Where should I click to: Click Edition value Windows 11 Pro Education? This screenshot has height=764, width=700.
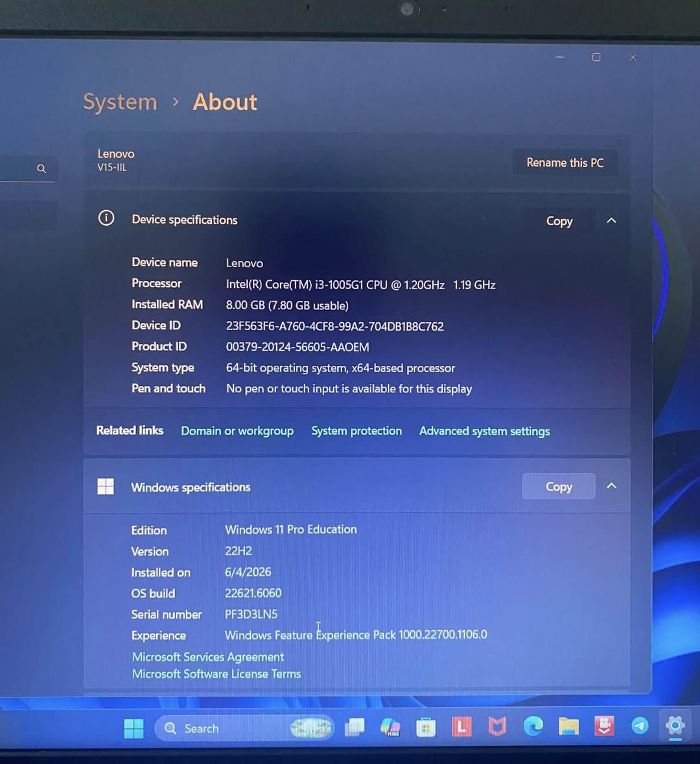[x=291, y=530]
